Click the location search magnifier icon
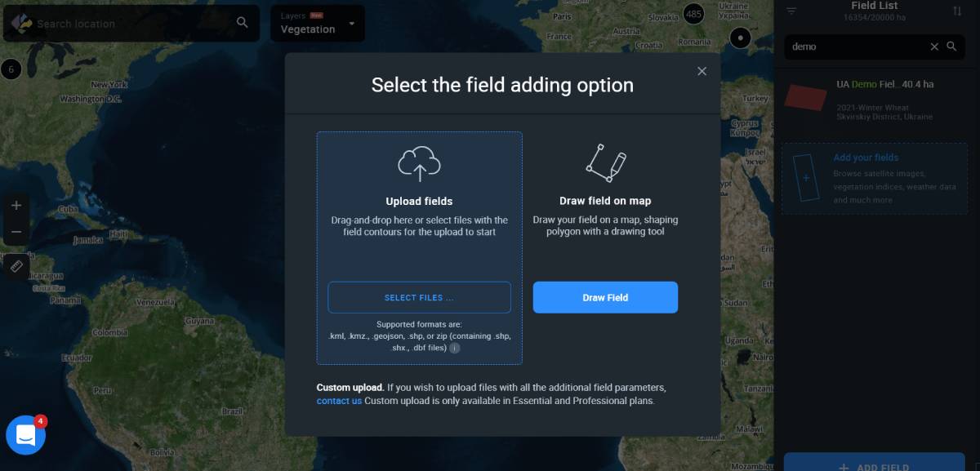The height and width of the screenshot is (471, 980). 242,23
